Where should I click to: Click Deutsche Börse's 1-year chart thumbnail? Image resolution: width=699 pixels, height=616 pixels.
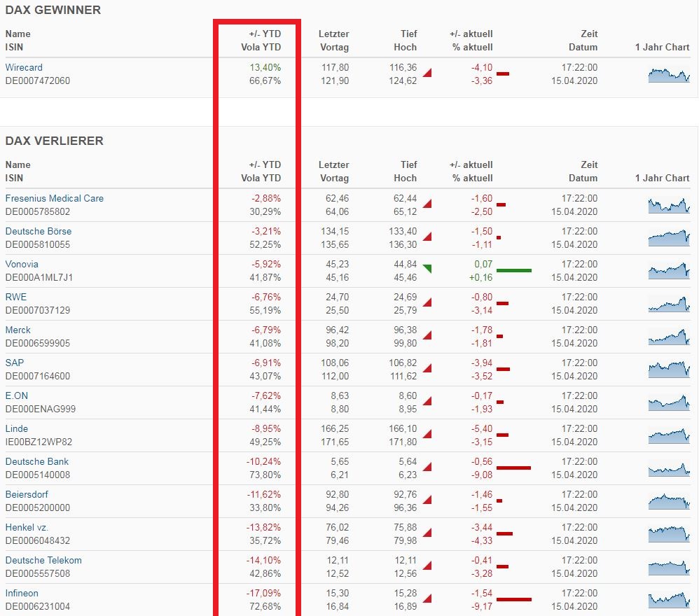pos(669,238)
